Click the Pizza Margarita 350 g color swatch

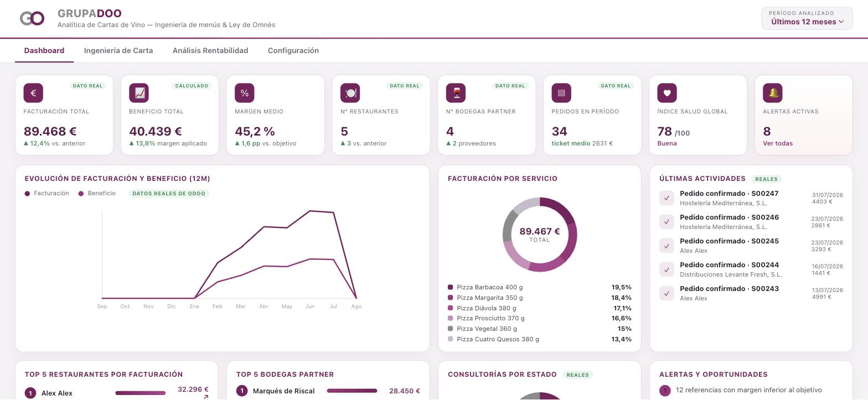pos(451,298)
